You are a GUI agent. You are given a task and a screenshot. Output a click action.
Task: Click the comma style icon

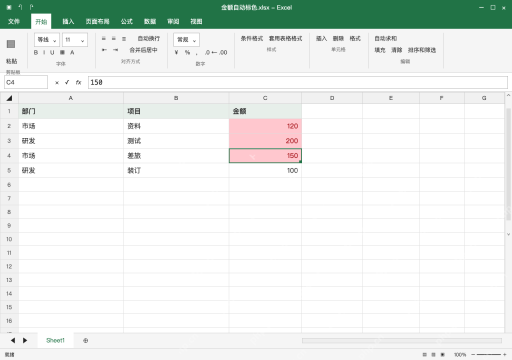point(197,53)
